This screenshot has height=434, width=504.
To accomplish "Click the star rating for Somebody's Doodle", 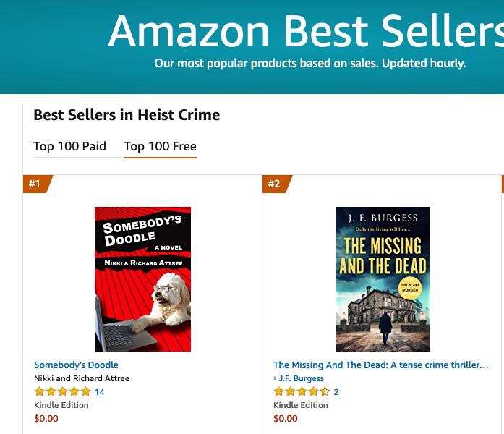I will [x=62, y=392].
